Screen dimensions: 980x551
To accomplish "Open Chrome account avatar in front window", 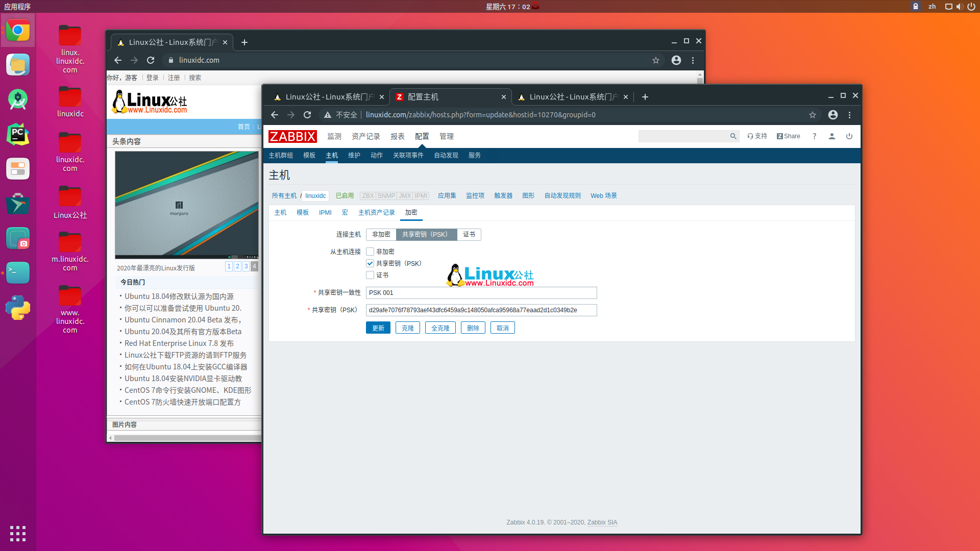I will 833,115.
